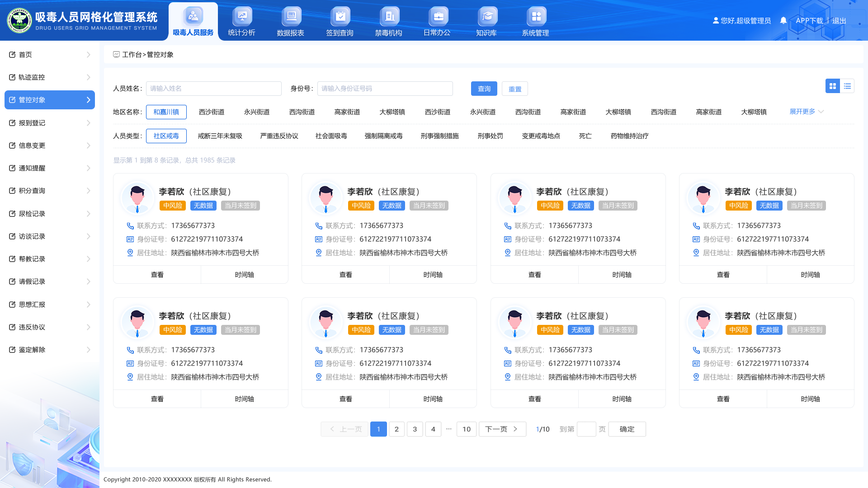The image size is (868, 488).
Task: Go to page 10
Action: (x=467, y=429)
